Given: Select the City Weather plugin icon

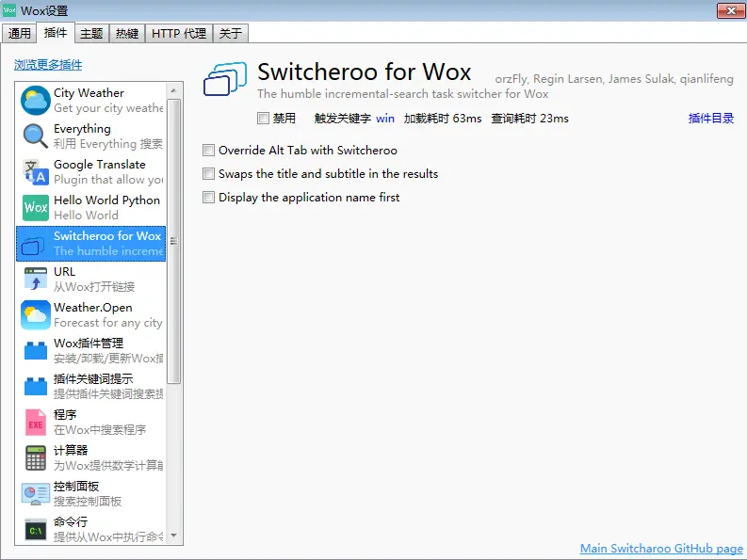Looking at the screenshot, I should tap(35, 100).
